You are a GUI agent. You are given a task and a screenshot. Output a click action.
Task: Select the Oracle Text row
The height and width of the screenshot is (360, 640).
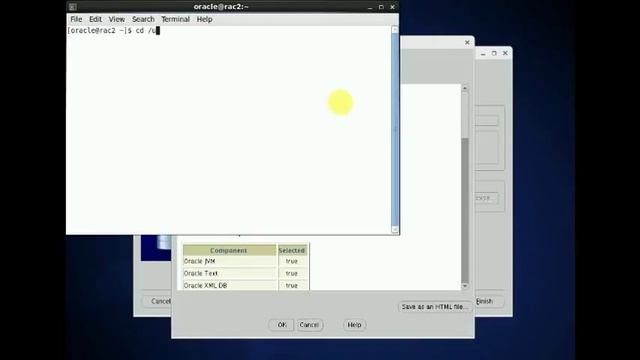pyautogui.click(x=245, y=273)
